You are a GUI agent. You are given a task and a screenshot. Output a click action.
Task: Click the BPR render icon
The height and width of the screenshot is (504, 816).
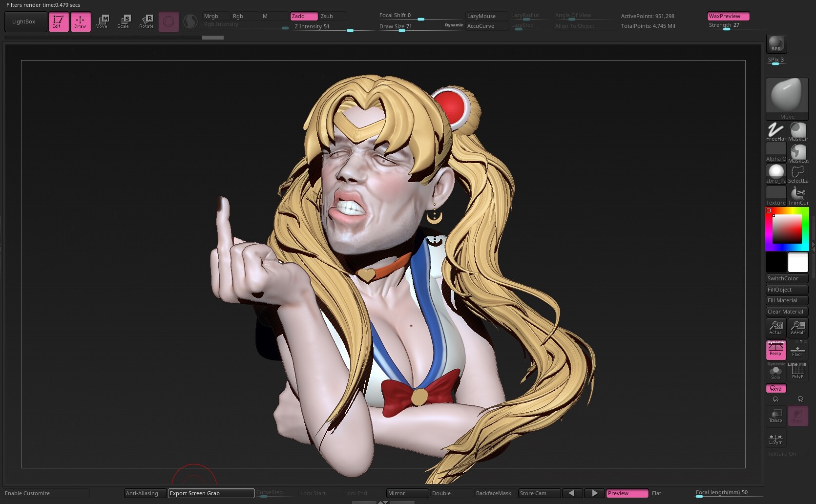[x=776, y=44]
